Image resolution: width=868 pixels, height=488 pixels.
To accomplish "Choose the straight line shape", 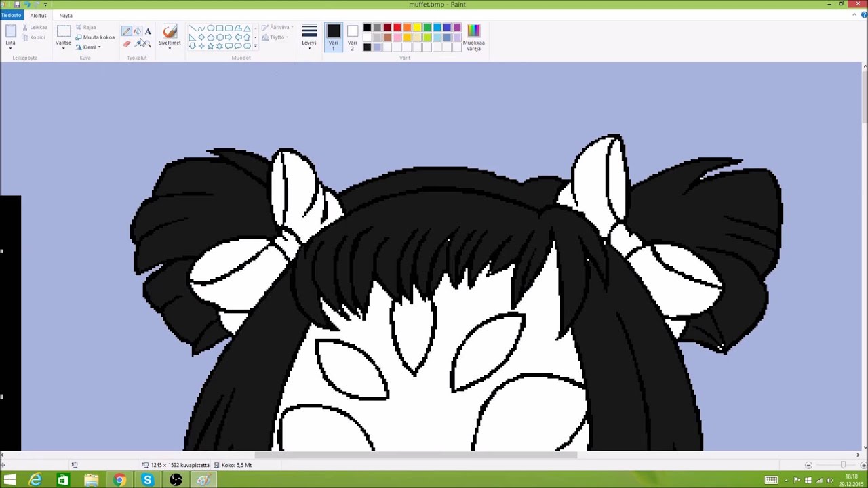I will click(x=193, y=28).
